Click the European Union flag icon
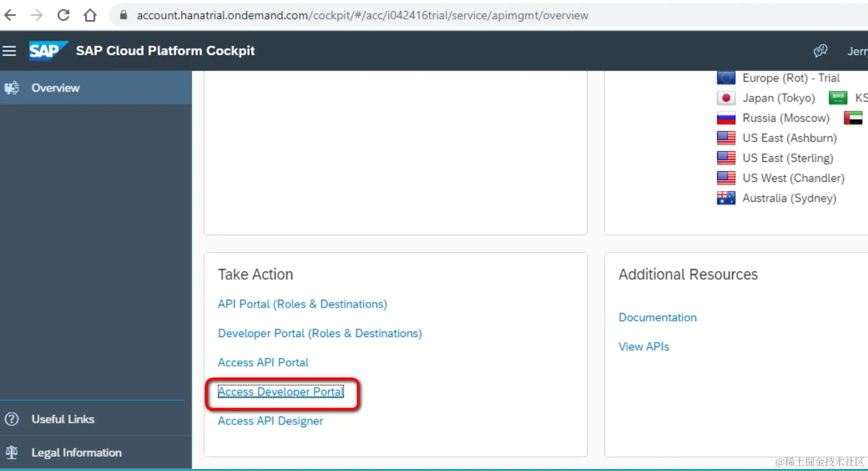868x471 pixels. click(726, 77)
